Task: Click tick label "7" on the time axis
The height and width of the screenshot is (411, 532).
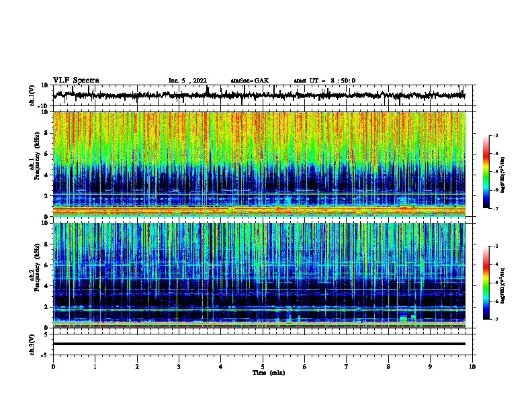Action: click(347, 367)
